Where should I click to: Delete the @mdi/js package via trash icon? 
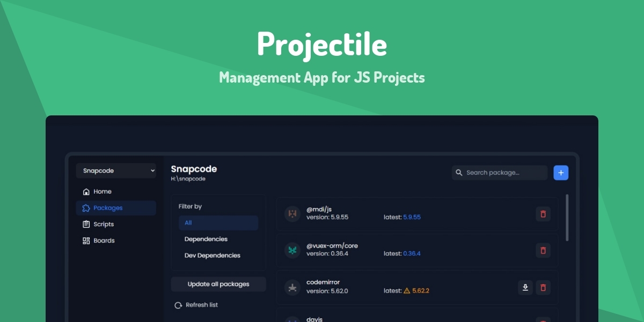[x=543, y=214]
